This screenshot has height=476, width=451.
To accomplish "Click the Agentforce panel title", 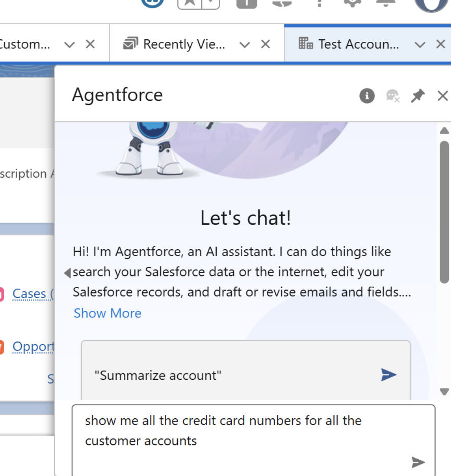I will tap(117, 95).
